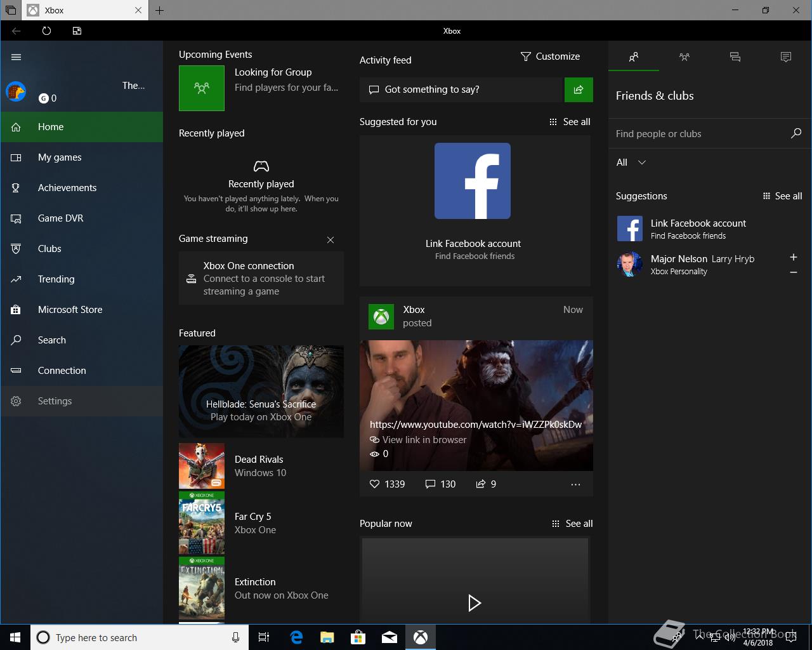
Task: Remove the Major Nelson suggestion
Action: pyautogui.click(x=793, y=272)
